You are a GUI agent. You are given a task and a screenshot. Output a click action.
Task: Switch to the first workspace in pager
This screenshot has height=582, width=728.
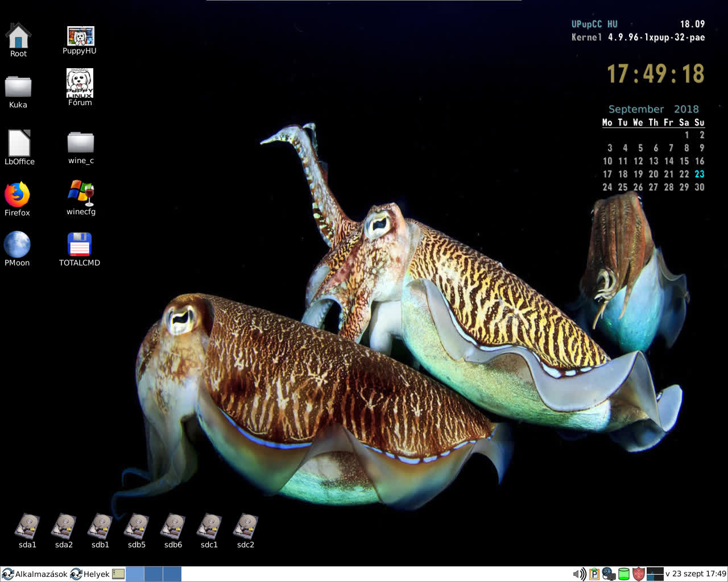135,574
